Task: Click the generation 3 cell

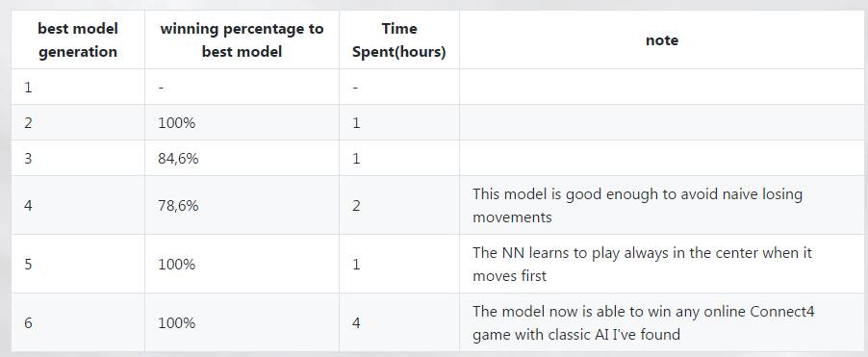Action: coord(78,159)
